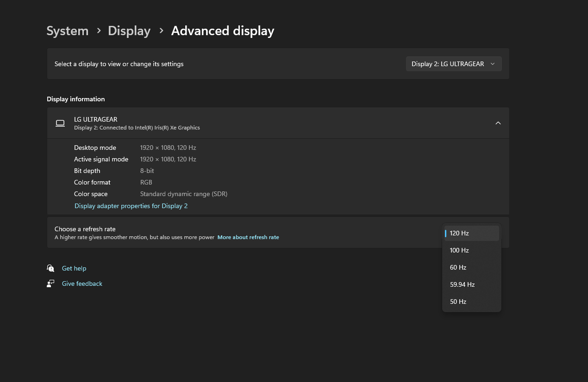Click the Advanced display breadcrumb title
This screenshot has width=588, height=382.
[223, 31]
